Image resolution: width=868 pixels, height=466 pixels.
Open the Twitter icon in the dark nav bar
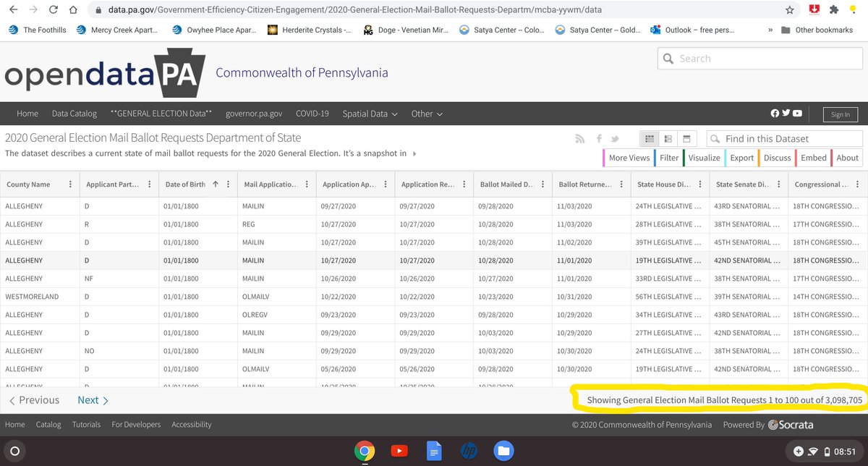click(x=786, y=114)
